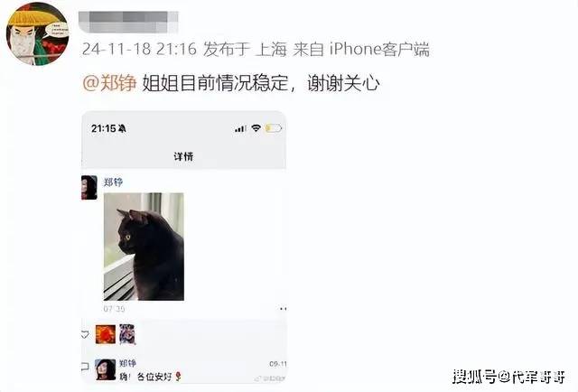Open the orange flower liker avatar
Viewport: 578px width, 392px height.
[x=106, y=334]
